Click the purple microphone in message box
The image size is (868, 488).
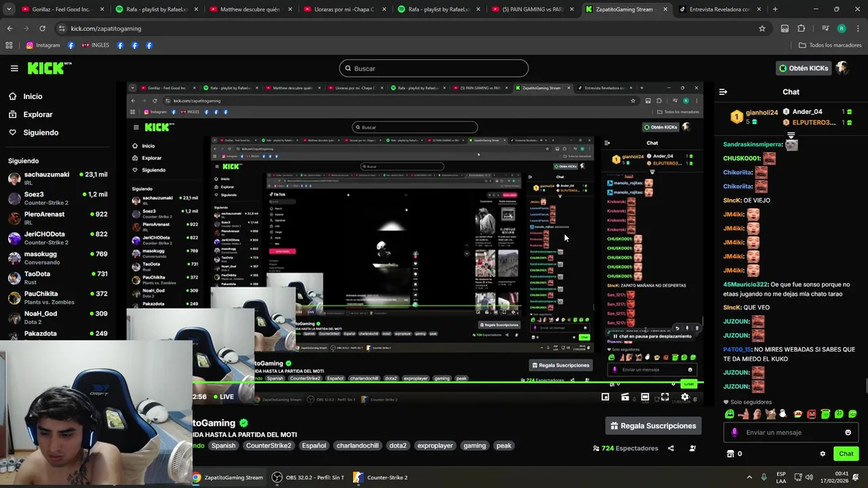tap(734, 432)
